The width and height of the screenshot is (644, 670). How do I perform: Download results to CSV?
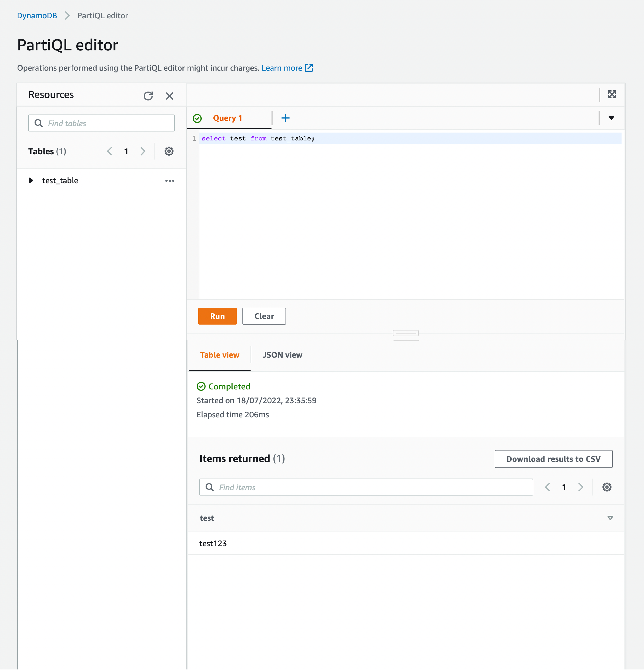(x=553, y=459)
